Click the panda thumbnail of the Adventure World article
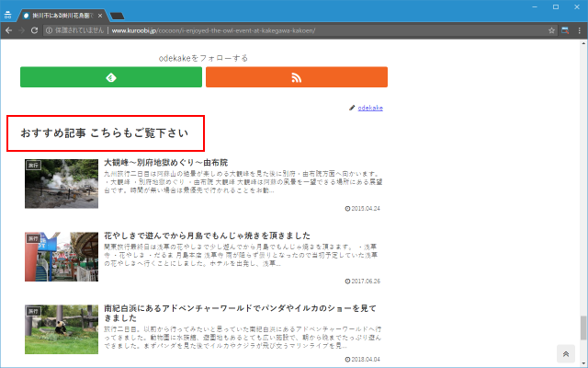The image size is (588, 368). [x=62, y=329]
